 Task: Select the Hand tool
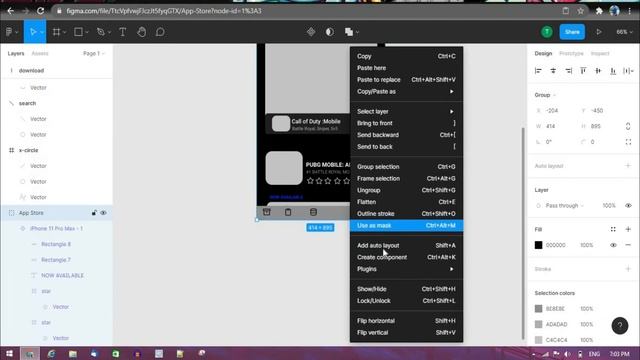coord(142,32)
